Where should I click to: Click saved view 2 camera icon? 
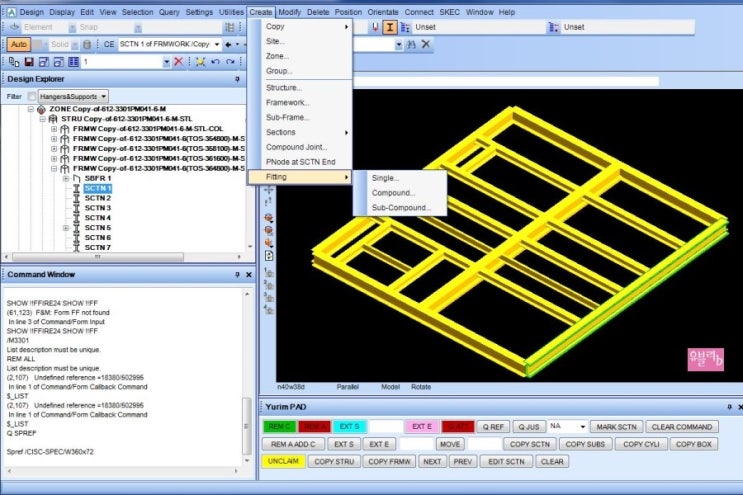(269, 285)
